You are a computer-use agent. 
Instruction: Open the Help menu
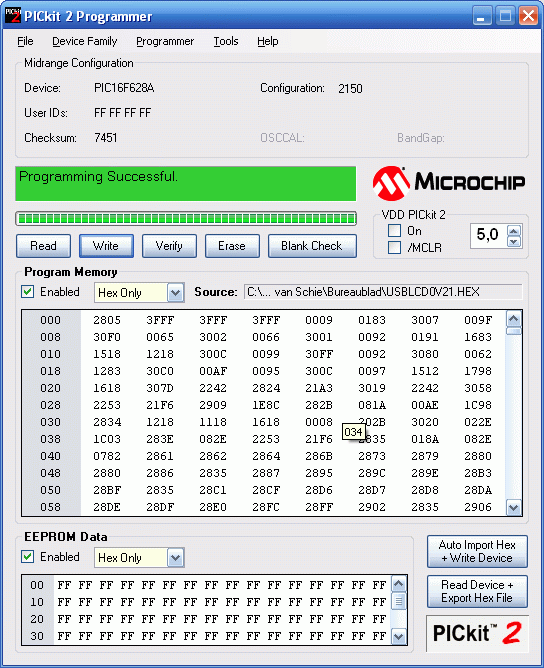(268, 41)
